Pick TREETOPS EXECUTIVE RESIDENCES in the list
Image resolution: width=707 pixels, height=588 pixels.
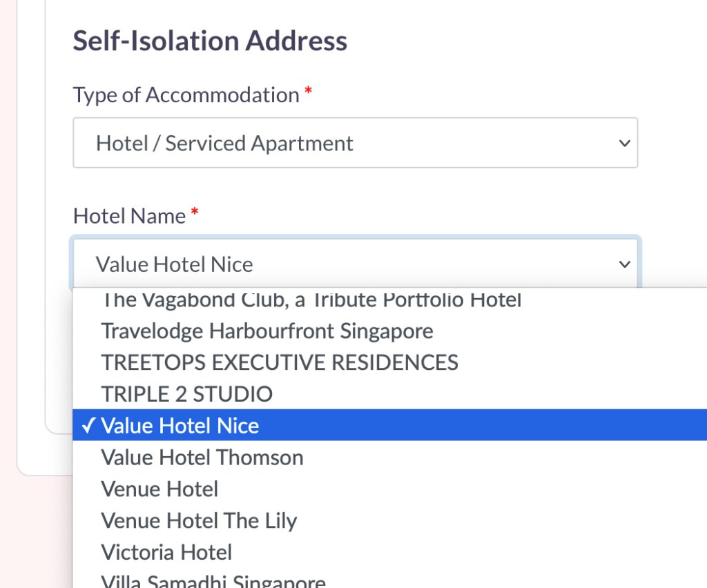[x=280, y=362]
